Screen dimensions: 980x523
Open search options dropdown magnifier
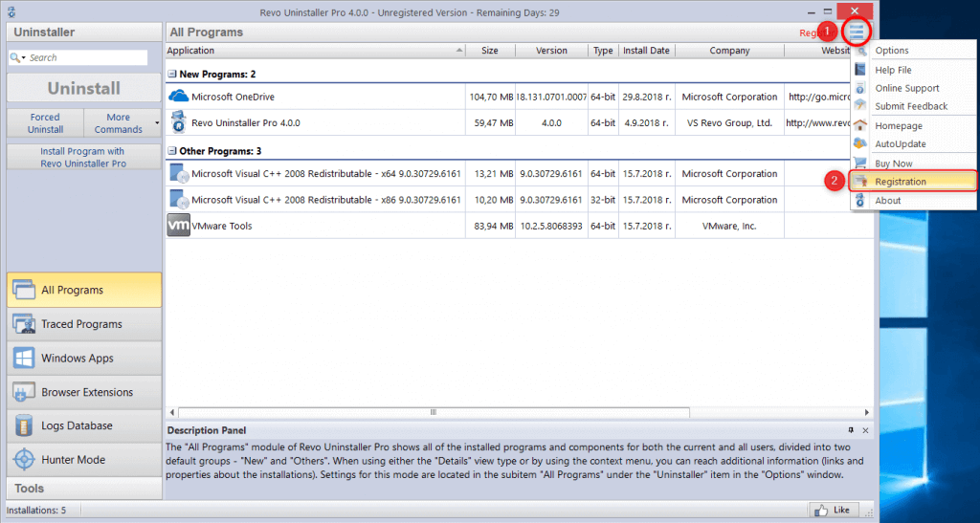18,57
